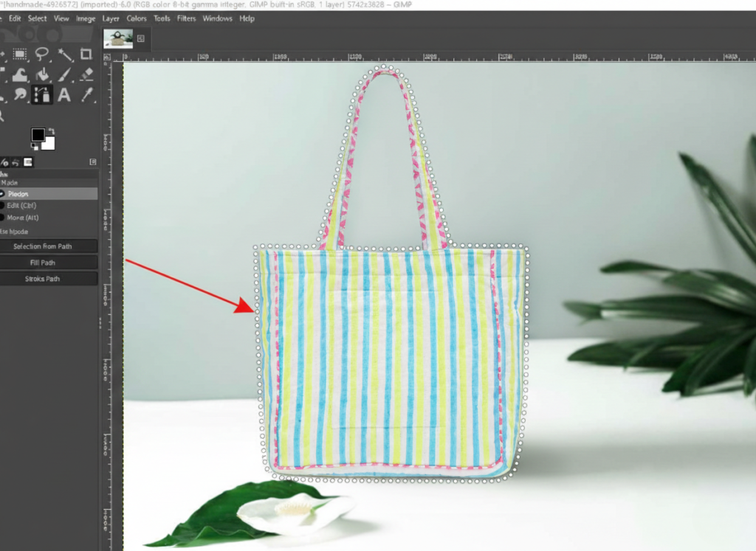Screen dimensions: 756x551
Task: Pick the Bucket Fill tool
Action: point(43,75)
